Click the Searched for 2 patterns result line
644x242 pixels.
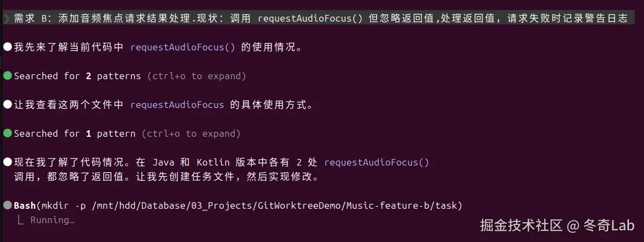click(78, 76)
